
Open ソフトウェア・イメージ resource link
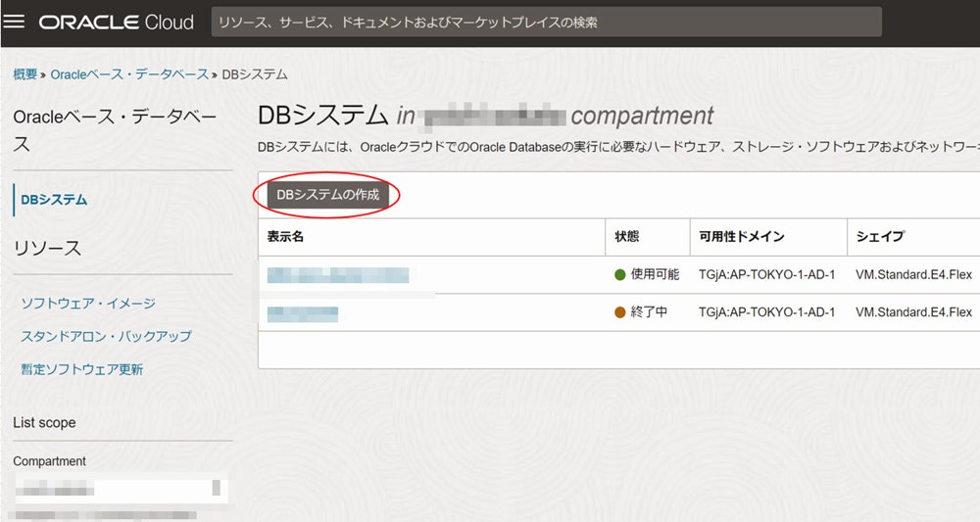click(88, 304)
